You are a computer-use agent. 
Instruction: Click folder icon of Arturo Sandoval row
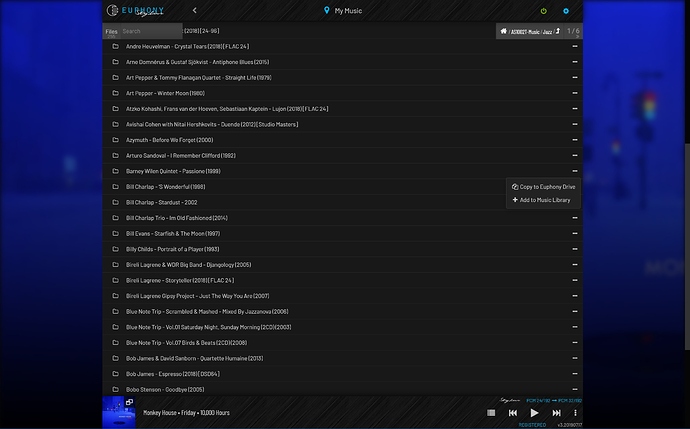(115, 155)
